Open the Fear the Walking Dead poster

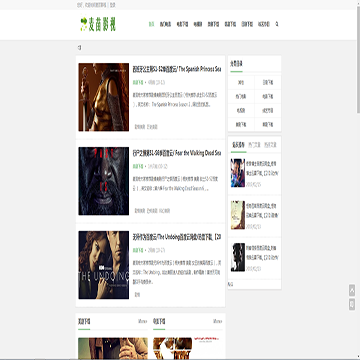pos(104,181)
